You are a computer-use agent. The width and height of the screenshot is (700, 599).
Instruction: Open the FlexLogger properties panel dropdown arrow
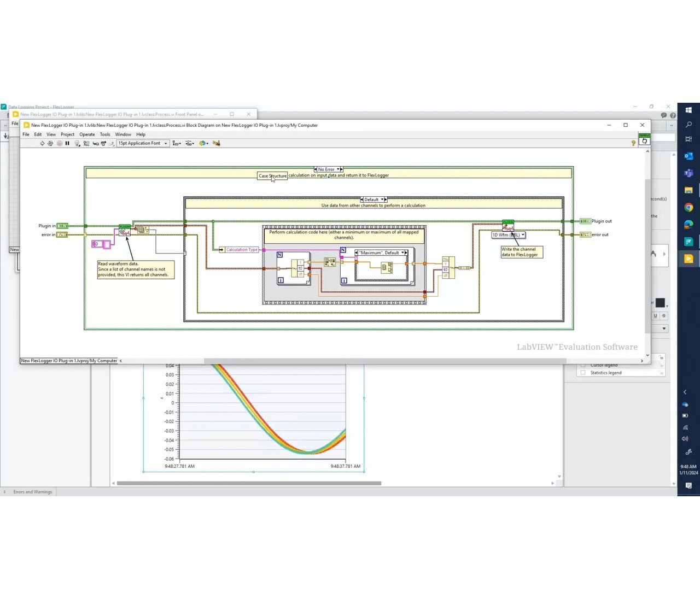coord(664,328)
